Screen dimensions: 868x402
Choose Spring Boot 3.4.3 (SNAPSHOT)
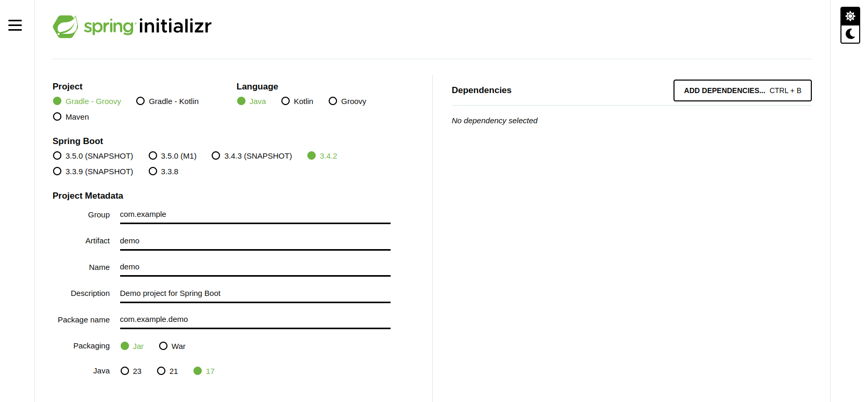[252, 156]
